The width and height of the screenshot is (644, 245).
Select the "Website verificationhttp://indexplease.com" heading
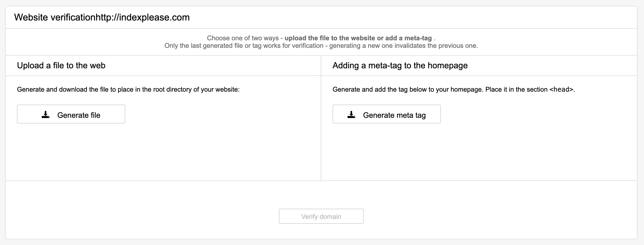click(102, 17)
